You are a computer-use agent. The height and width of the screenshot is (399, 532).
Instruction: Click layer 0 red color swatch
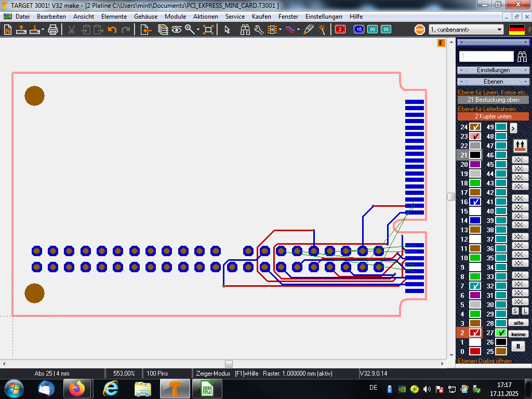[x=475, y=352]
